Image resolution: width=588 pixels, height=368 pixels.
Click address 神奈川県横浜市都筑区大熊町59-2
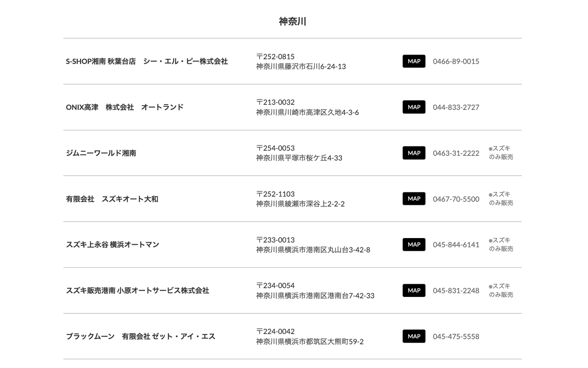(x=310, y=342)
